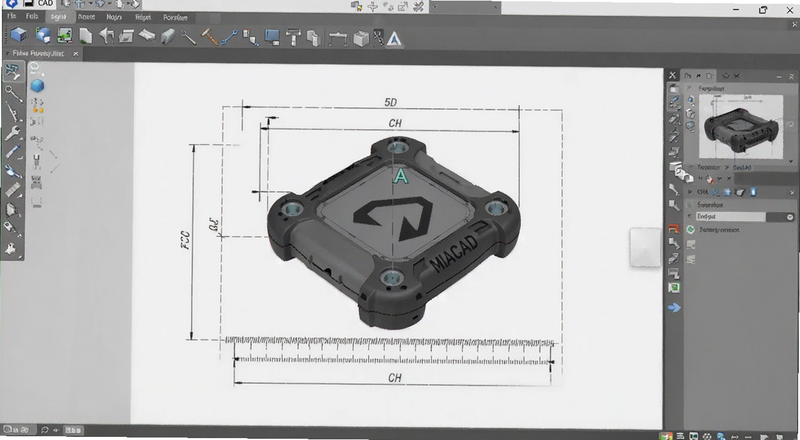
Task: Click the blue right arrow in right strip
Action: [x=674, y=308]
